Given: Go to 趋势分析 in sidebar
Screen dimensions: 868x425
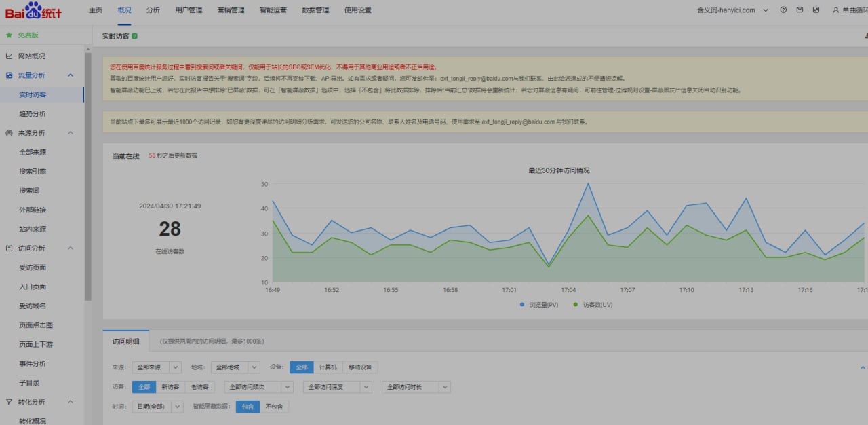Looking at the screenshot, I should (33, 114).
